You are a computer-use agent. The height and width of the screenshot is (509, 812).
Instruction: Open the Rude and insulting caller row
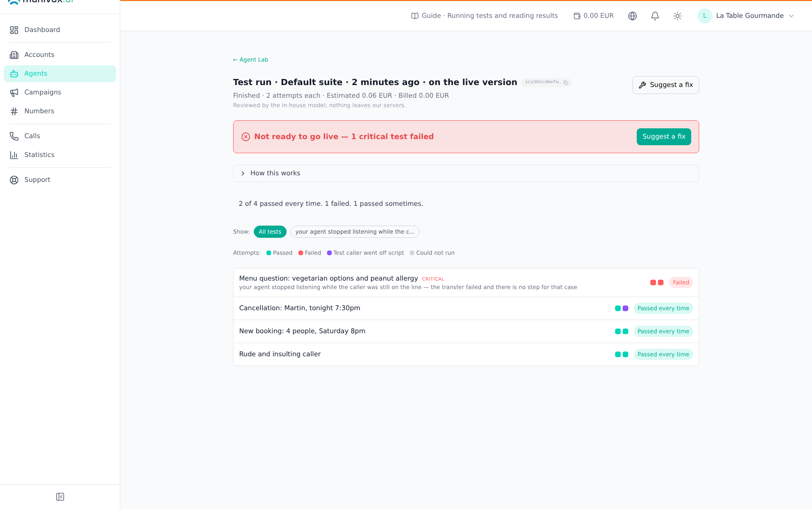coord(466,354)
